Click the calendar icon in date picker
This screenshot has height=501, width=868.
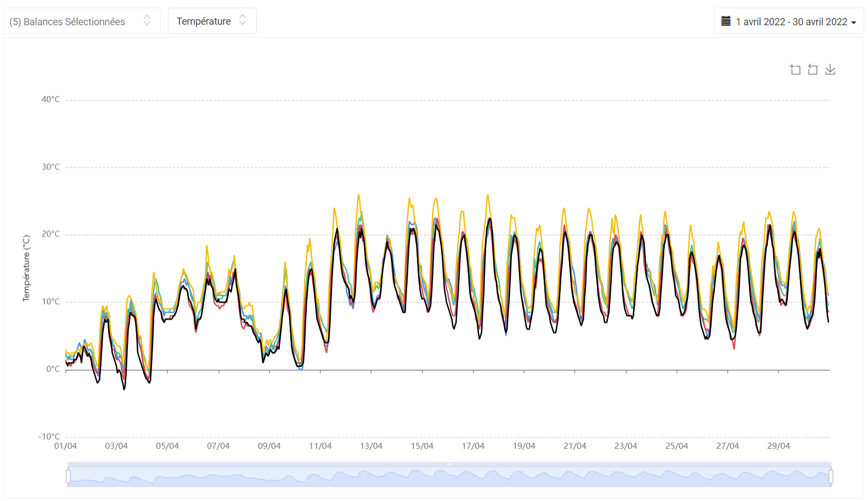pos(725,21)
